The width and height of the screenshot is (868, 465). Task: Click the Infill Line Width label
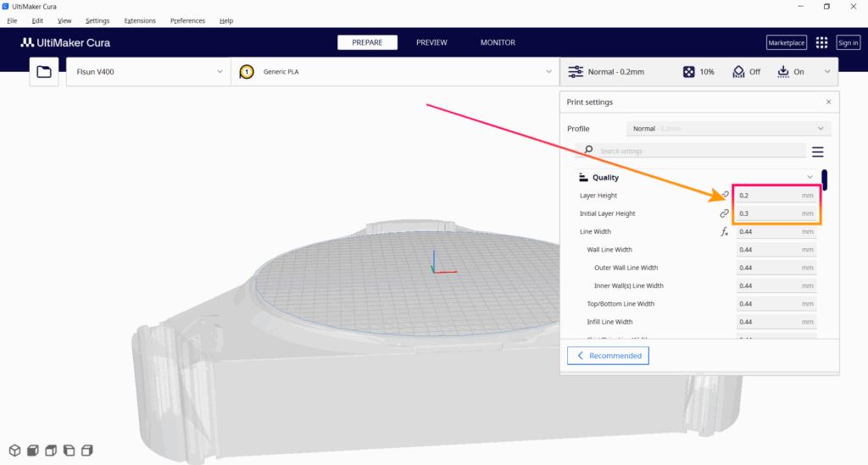[609, 322]
